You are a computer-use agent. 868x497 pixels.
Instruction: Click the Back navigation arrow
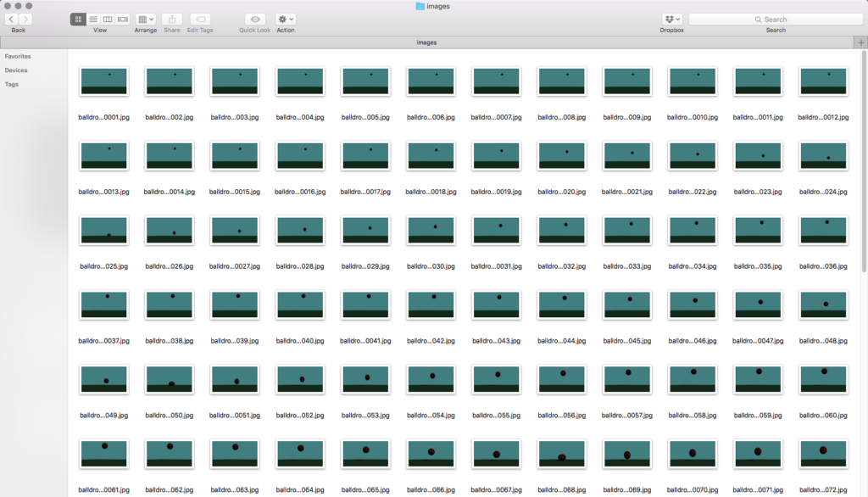[x=11, y=19]
